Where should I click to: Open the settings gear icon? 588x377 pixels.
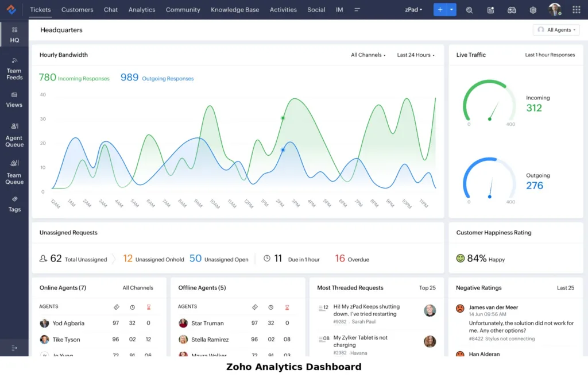tap(533, 10)
